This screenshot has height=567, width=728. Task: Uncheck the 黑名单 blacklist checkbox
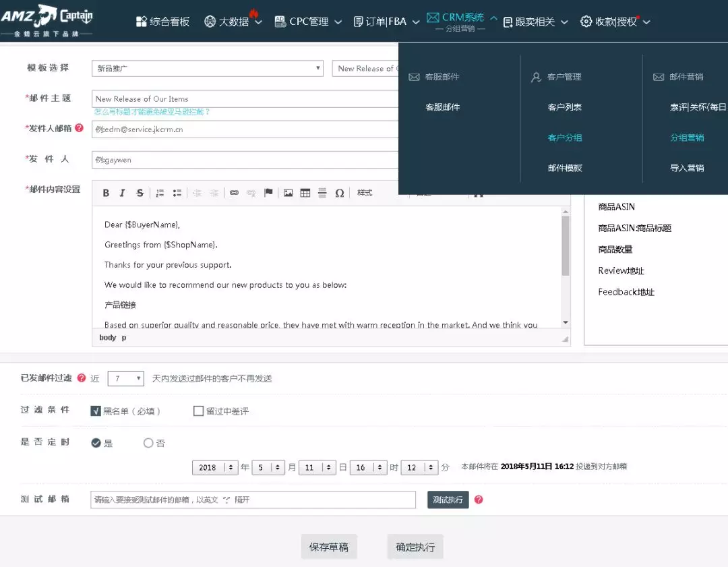pyautogui.click(x=96, y=411)
